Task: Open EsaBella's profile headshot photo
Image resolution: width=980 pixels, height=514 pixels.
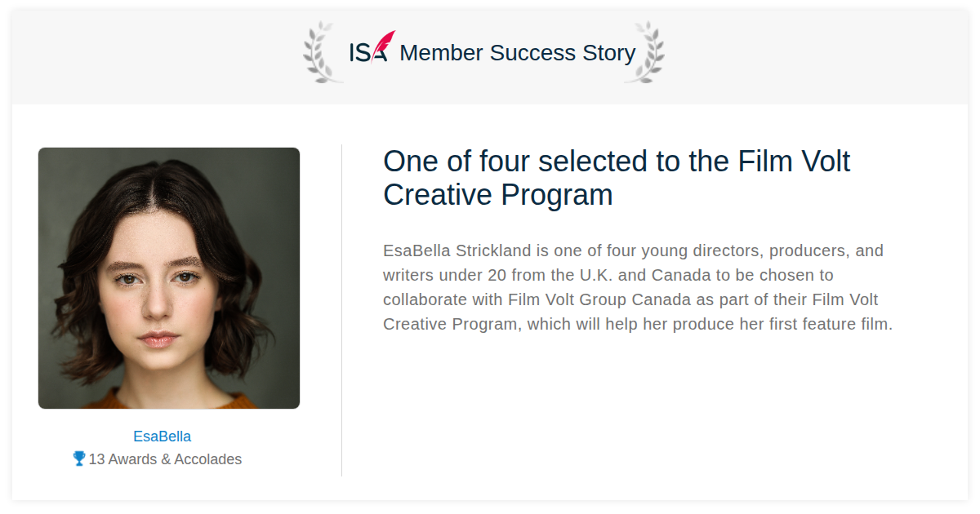Action: pos(169,278)
